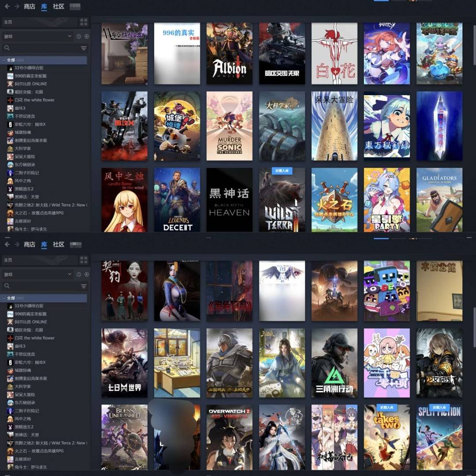476x476 pixels.
Task: Click the 主页 button in the top sidebar
Action: tap(39, 22)
